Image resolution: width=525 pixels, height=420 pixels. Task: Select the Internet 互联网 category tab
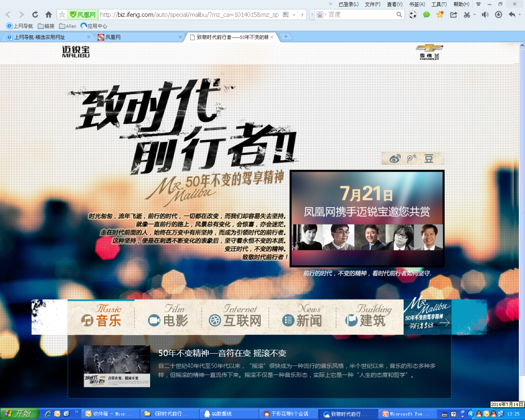[x=235, y=317]
